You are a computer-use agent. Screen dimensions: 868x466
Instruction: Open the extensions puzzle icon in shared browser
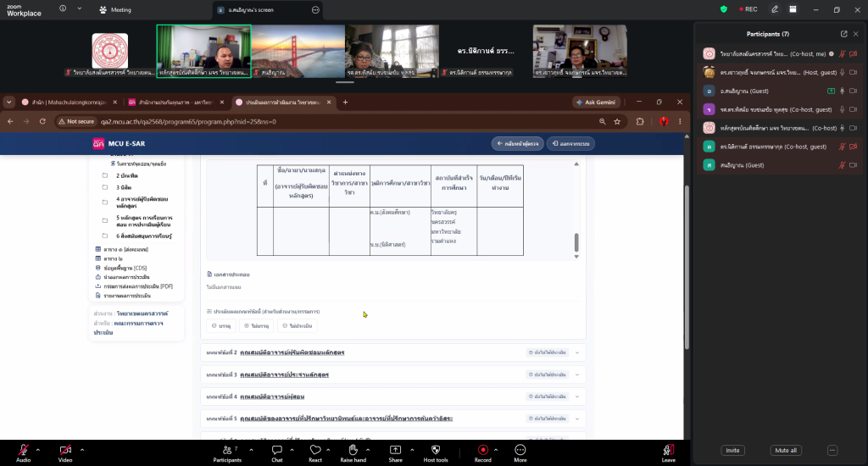[x=640, y=122]
